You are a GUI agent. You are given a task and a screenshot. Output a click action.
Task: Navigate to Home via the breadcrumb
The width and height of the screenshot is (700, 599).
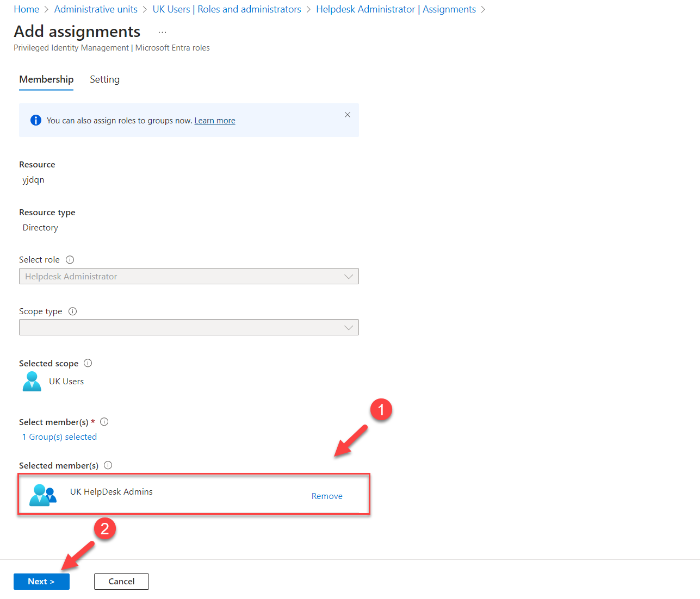coord(26,9)
